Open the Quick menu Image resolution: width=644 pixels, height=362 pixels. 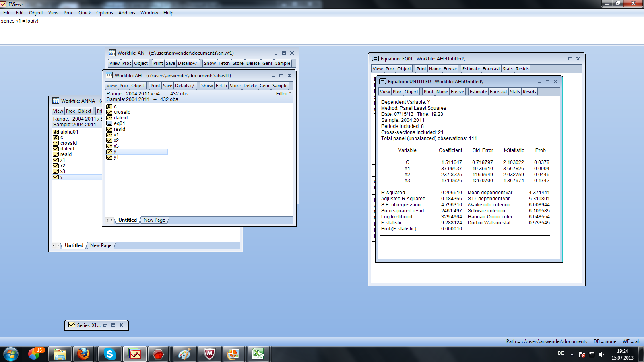85,13
